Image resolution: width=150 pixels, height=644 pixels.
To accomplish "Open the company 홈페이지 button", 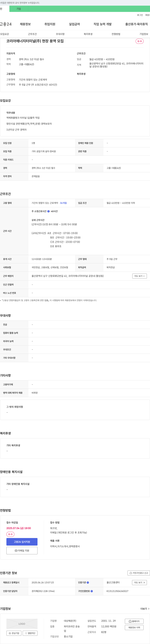I will [134, 621].
